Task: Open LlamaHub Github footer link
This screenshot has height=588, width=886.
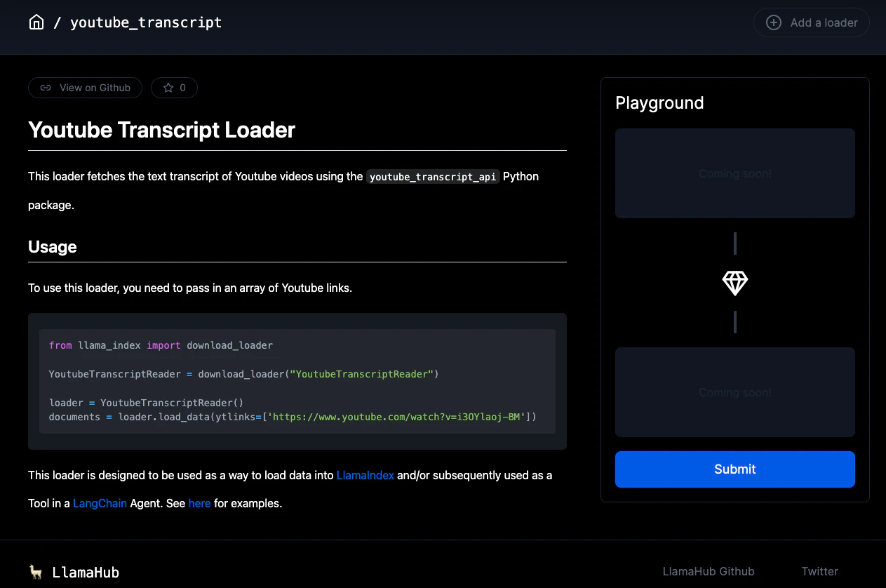Action: pyautogui.click(x=709, y=571)
